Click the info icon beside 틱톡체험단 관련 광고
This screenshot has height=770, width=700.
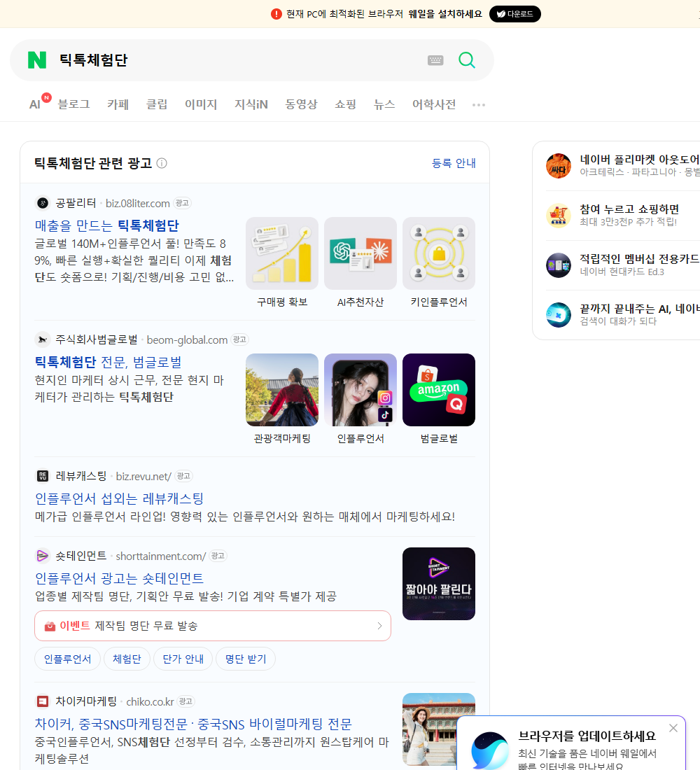click(162, 163)
